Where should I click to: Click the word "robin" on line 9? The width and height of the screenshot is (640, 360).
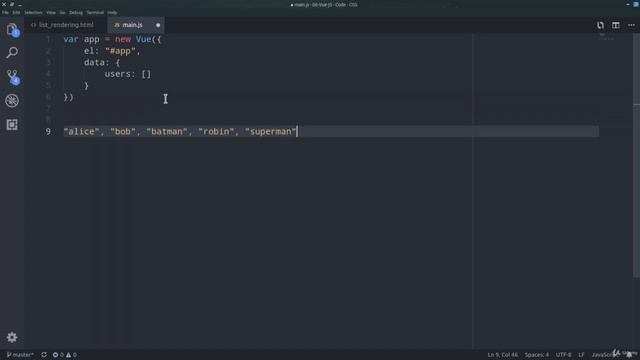point(216,131)
